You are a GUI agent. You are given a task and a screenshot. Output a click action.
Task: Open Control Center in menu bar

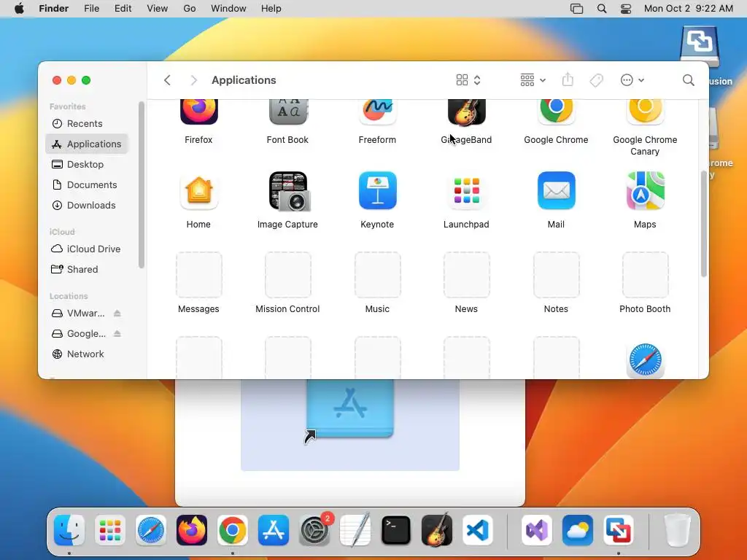[x=626, y=9]
